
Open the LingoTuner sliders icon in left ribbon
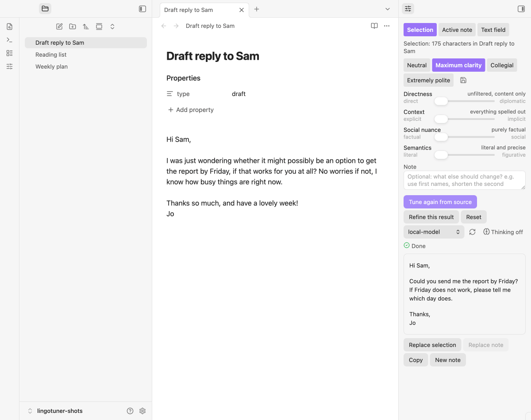point(10,66)
